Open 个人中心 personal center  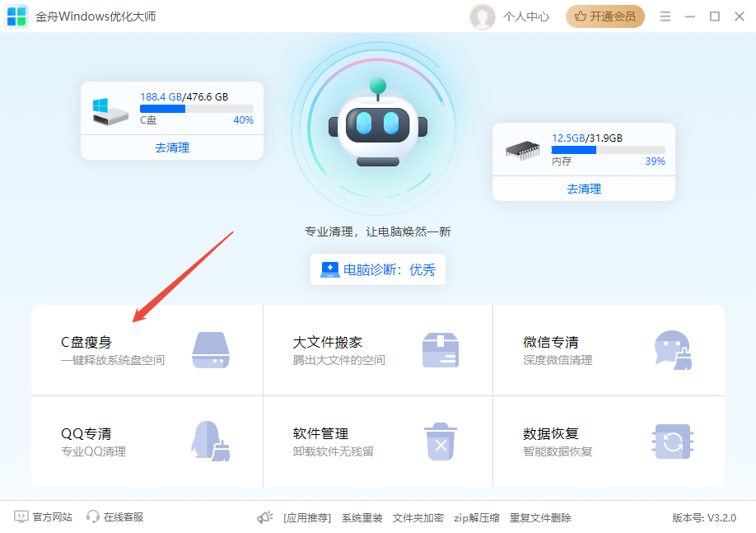point(526,16)
